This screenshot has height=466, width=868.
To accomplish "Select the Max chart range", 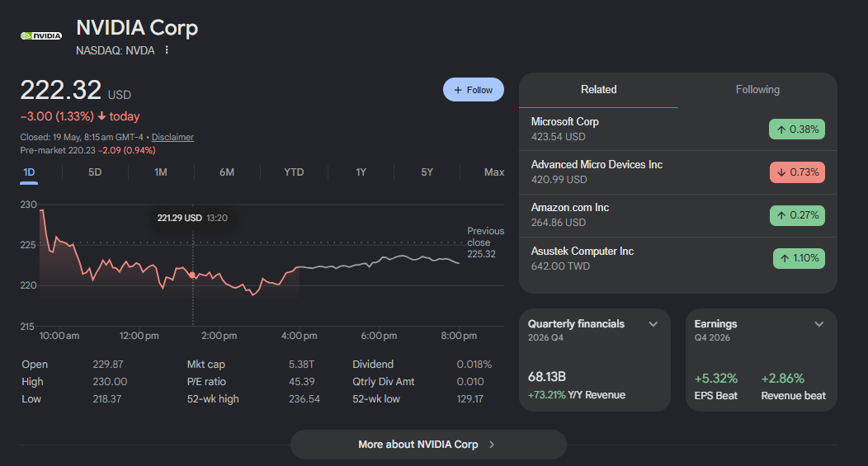I will pyautogui.click(x=493, y=172).
